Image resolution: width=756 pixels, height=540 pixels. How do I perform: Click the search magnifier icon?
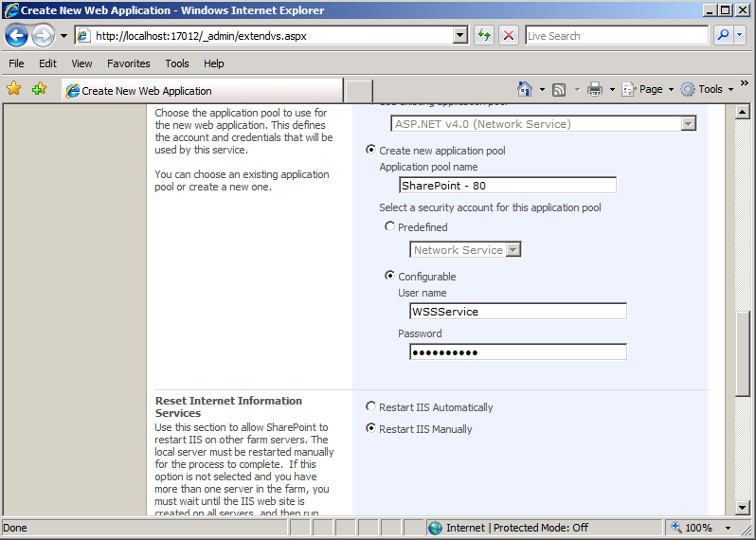(723, 35)
